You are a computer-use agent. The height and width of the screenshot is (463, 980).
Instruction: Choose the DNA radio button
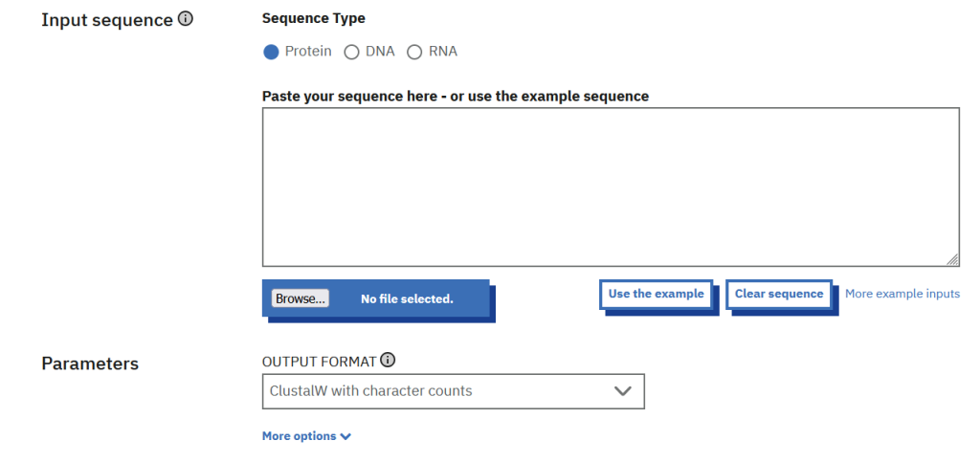coord(351,52)
